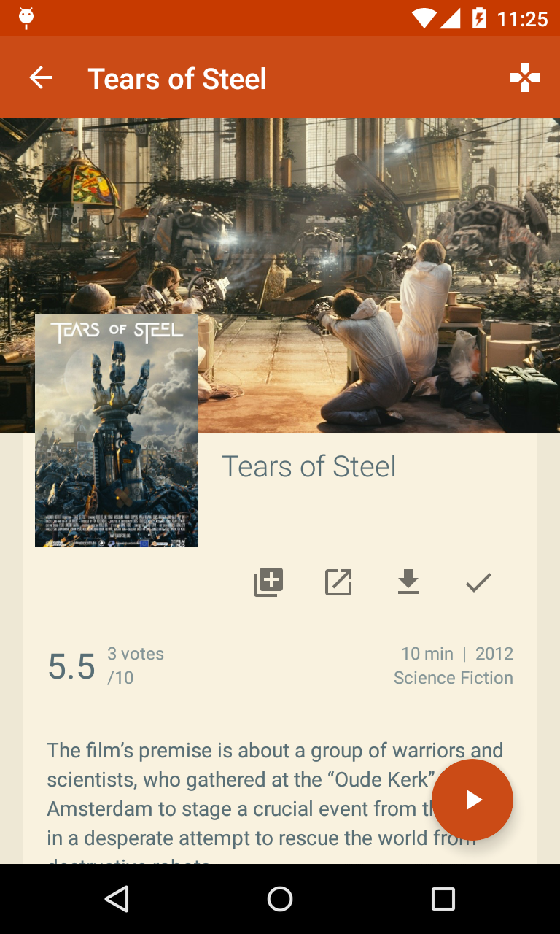
Task: Open the recent apps square button
Action: [x=443, y=899]
